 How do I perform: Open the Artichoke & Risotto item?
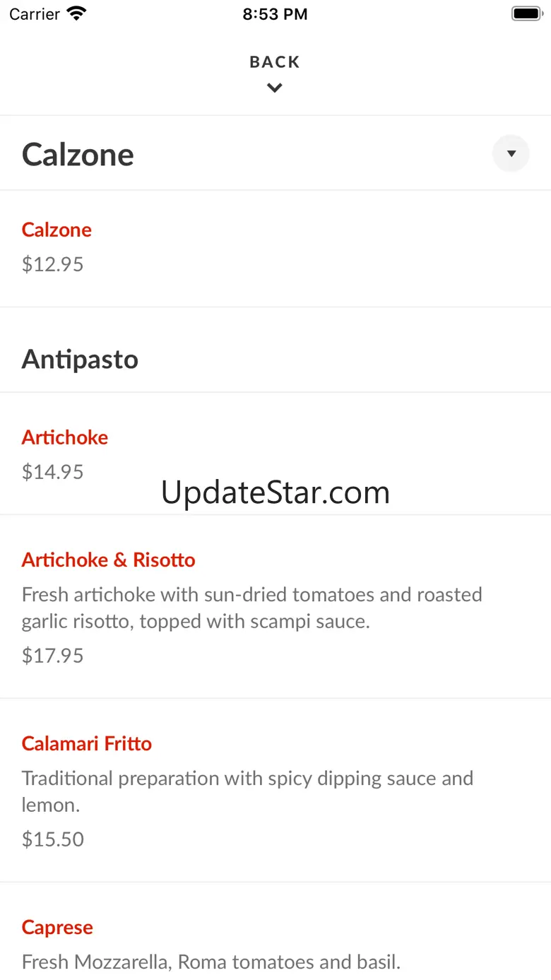click(109, 560)
